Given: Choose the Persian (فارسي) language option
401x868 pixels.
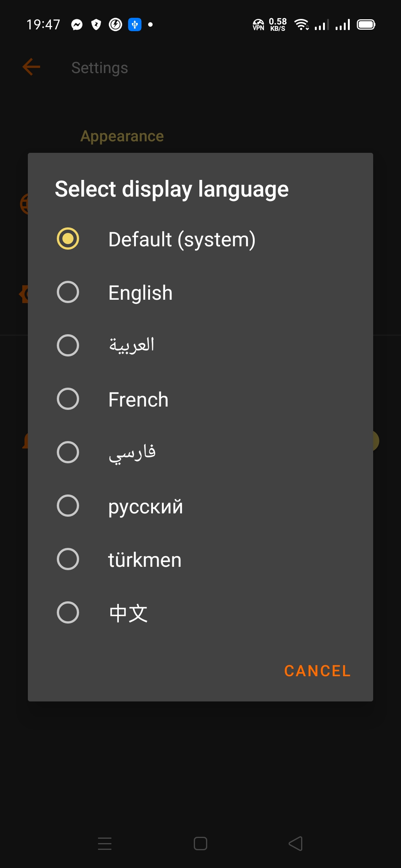Looking at the screenshot, I should tap(68, 452).
